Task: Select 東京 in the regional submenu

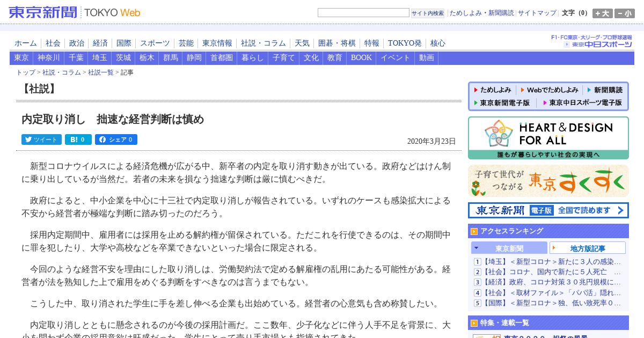Action: pos(21,58)
